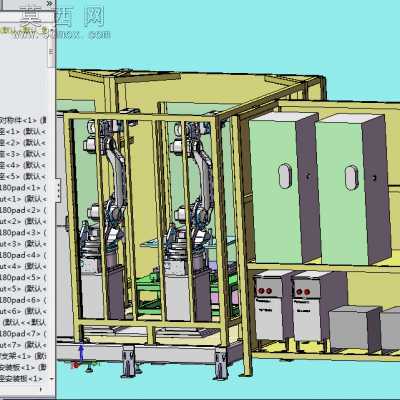Select tree item ut<6> (默认<
The width and height of the screenshot is (400, 400).
tap(23, 311)
